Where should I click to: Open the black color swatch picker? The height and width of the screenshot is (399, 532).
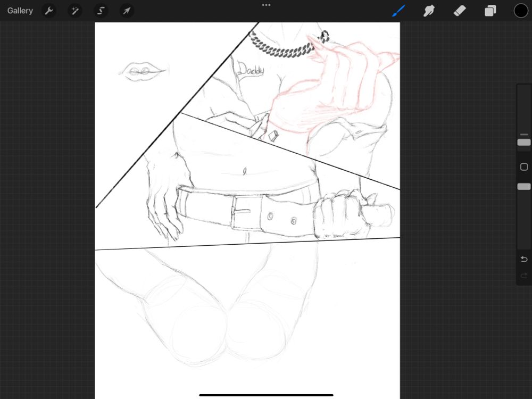[x=521, y=11]
